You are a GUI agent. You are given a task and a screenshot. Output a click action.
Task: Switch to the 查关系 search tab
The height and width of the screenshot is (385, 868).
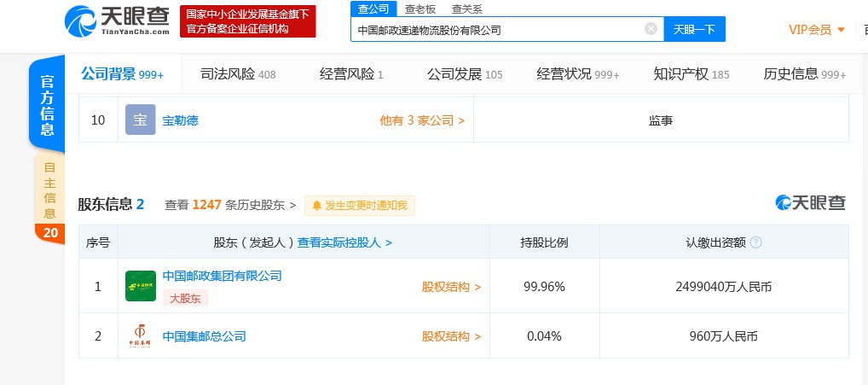[467, 9]
